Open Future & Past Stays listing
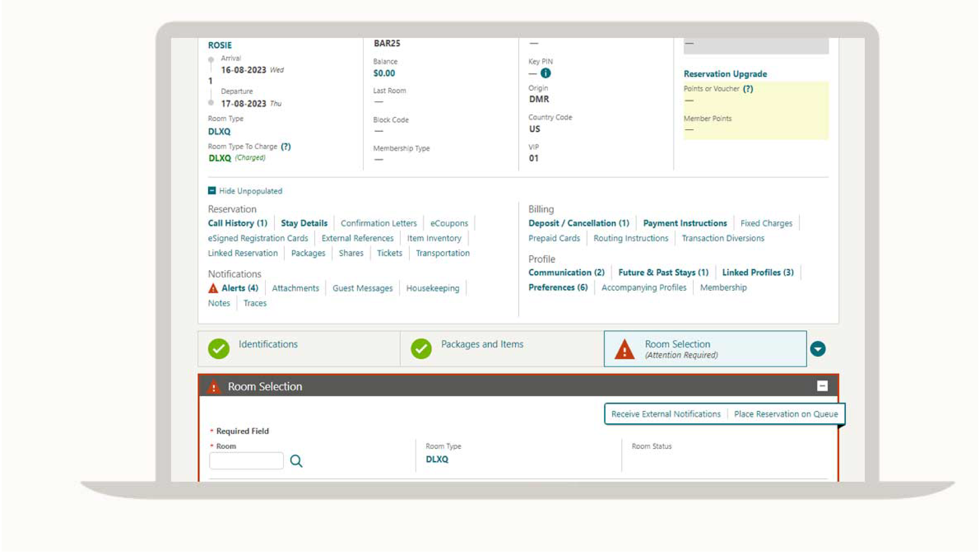980x552 pixels. point(663,272)
